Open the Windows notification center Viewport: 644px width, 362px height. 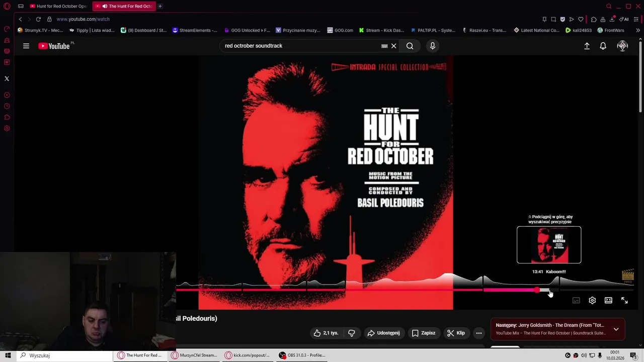[x=633, y=355]
